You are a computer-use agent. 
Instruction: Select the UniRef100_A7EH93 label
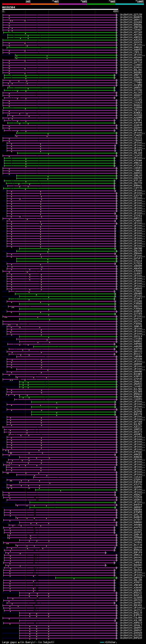pos(131,271)
